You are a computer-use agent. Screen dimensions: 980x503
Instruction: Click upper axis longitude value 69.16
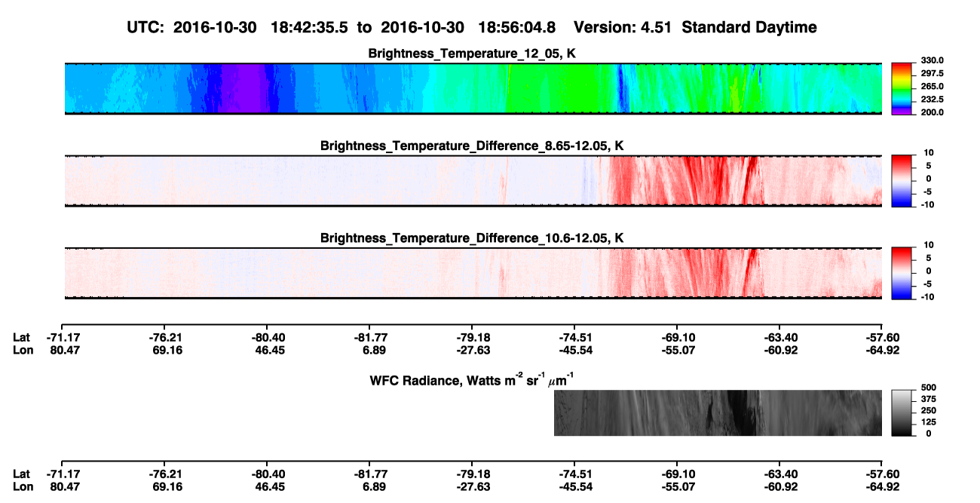pos(167,350)
